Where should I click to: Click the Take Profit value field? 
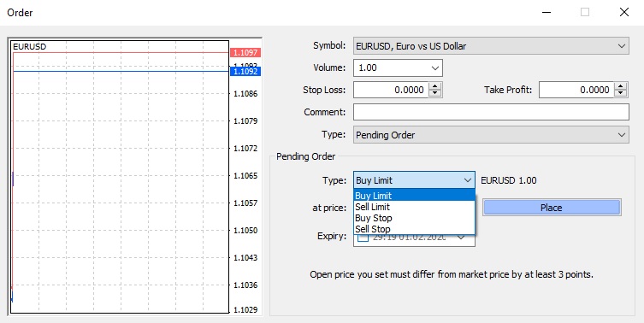click(x=576, y=90)
